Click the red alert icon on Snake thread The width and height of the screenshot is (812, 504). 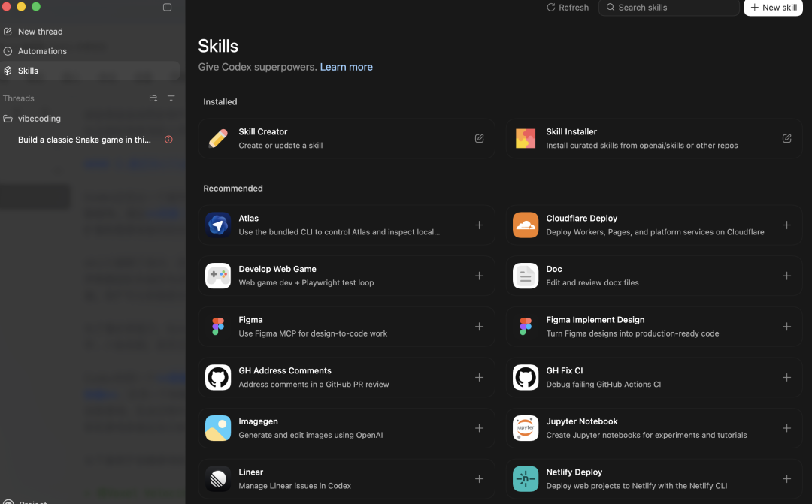[x=169, y=140]
